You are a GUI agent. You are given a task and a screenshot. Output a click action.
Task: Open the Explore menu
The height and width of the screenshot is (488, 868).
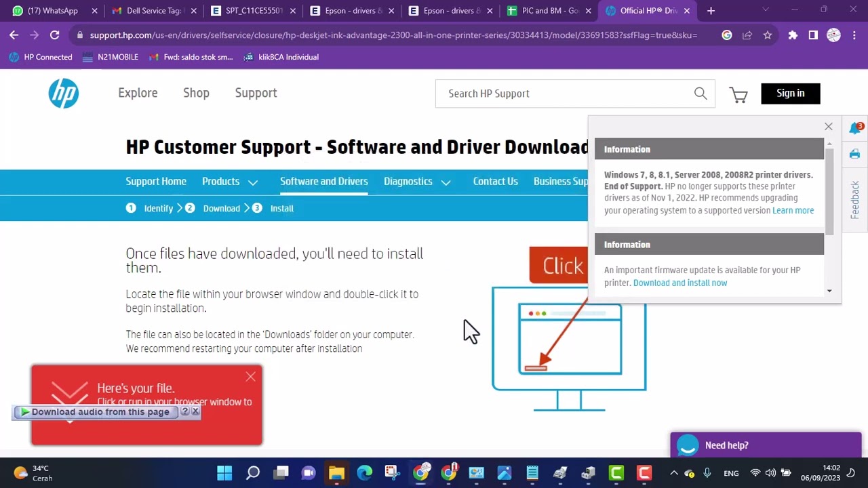[x=138, y=93]
